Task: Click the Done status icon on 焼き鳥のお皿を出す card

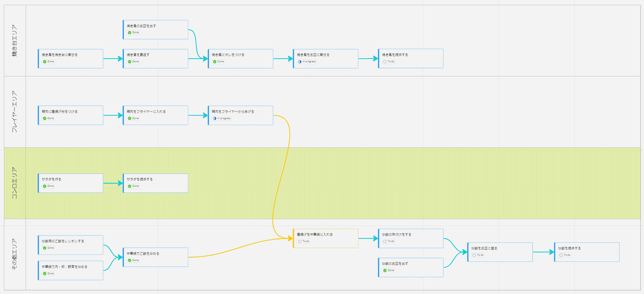Action: tap(129, 32)
